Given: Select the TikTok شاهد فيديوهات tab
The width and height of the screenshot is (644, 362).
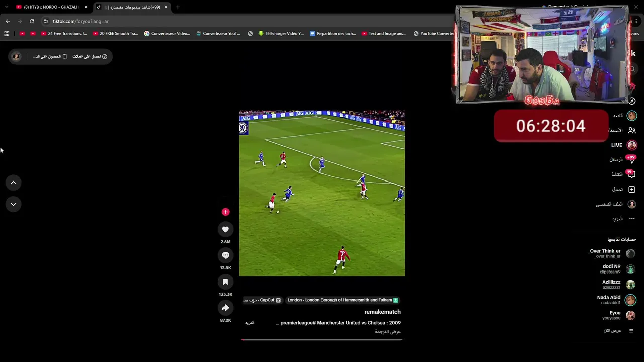Looking at the screenshot, I should pyautogui.click(x=133, y=7).
